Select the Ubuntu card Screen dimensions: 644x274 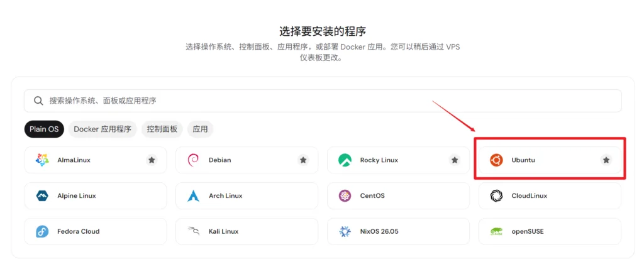point(550,160)
